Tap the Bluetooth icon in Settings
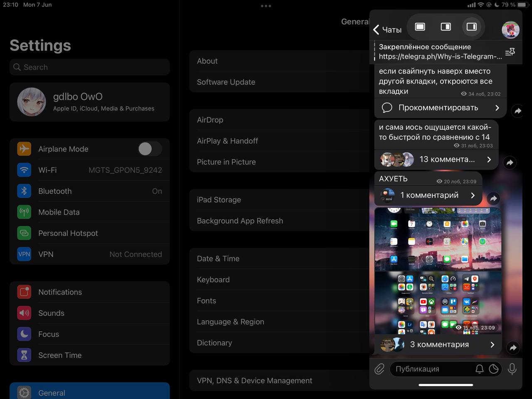This screenshot has width=532, height=399. coord(24,191)
